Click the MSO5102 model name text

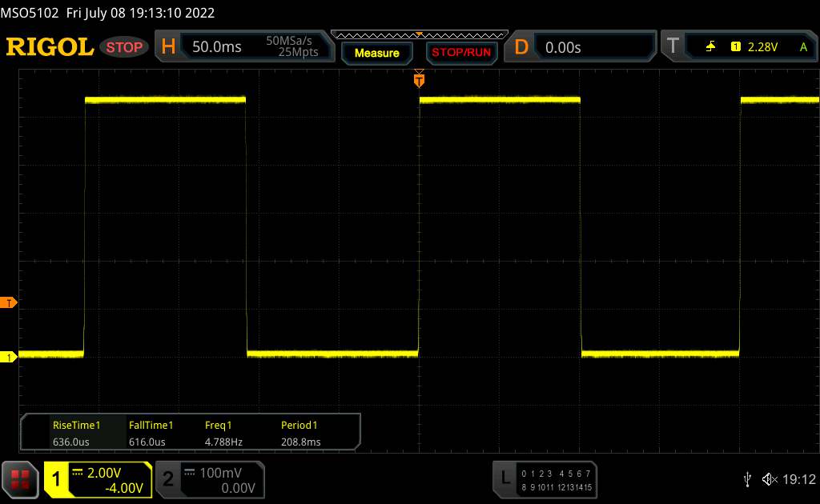tap(30, 13)
